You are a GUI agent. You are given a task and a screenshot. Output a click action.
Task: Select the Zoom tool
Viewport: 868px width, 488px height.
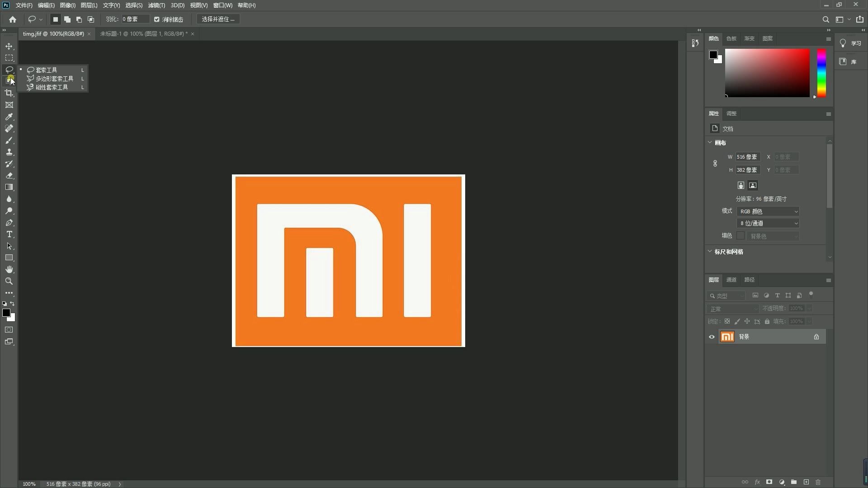[9, 281]
